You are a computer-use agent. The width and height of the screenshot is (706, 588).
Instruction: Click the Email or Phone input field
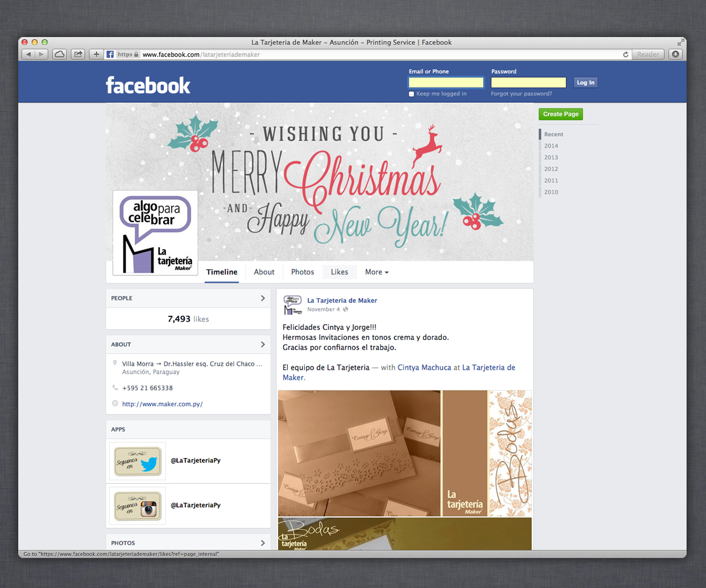(x=445, y=82)
